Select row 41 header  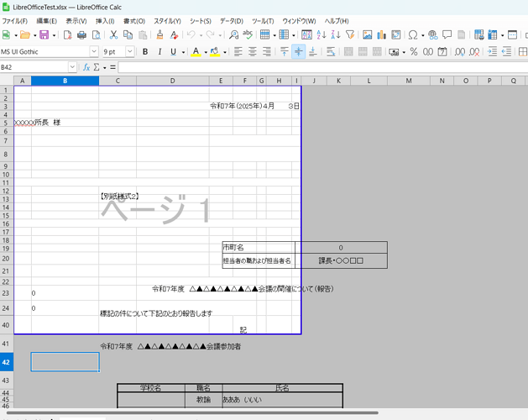pos(7,344)
